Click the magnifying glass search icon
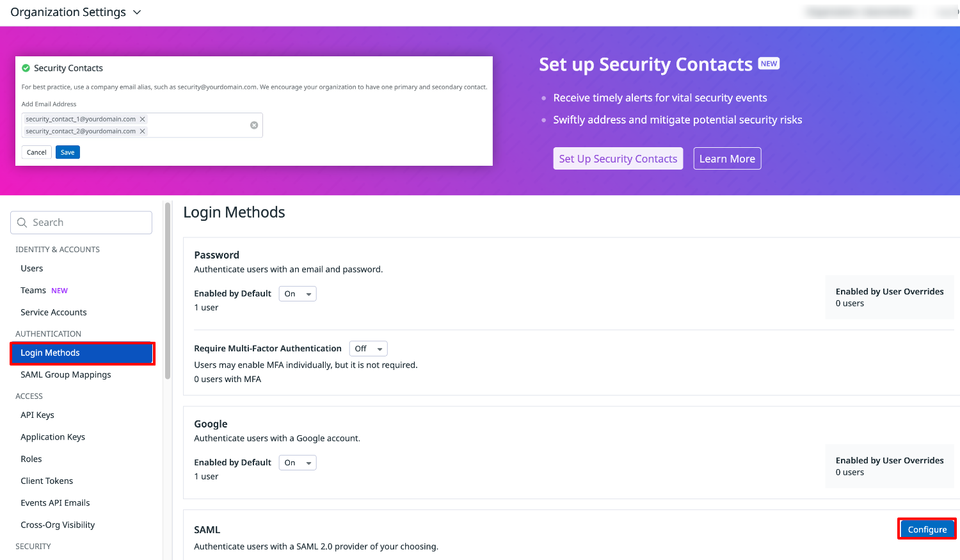 [22, 222]
